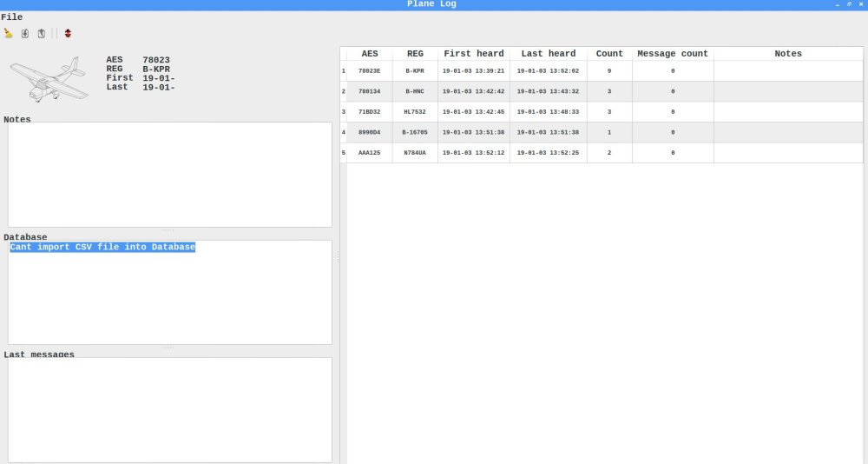Click inside the Notes text box

coord(170,175)
